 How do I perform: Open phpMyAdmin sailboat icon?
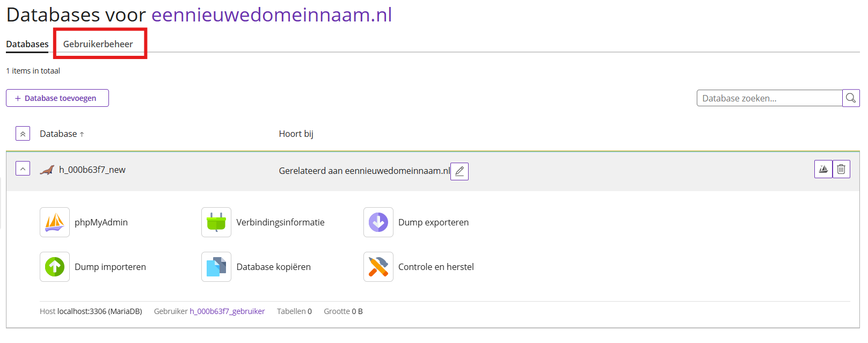coord(55,222)
